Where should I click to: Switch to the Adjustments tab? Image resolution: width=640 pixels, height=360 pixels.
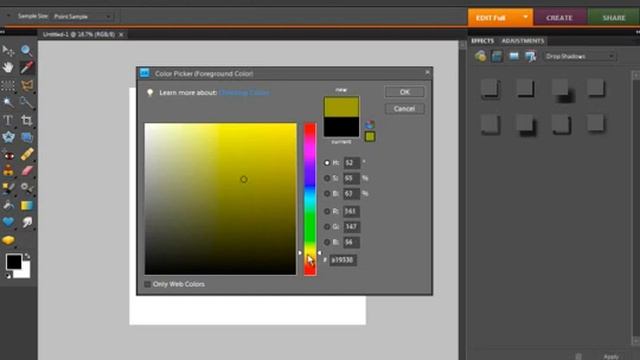click(x=523, y=41)
